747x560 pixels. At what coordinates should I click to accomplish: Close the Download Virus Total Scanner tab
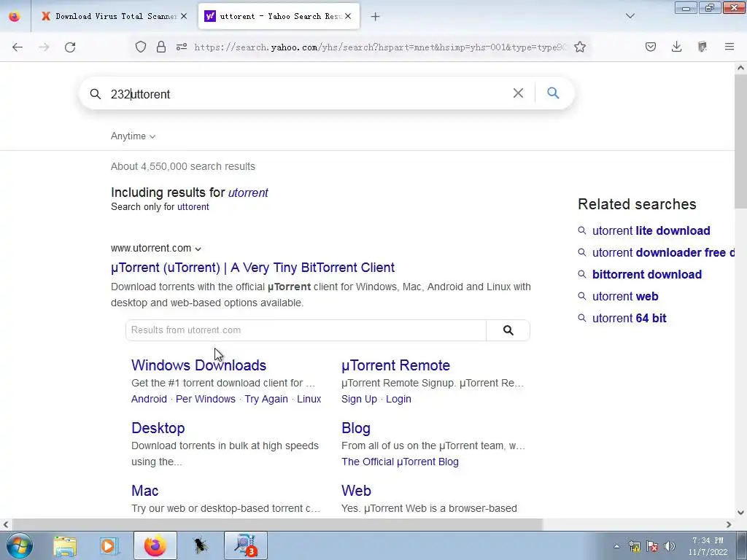(184, 16)
